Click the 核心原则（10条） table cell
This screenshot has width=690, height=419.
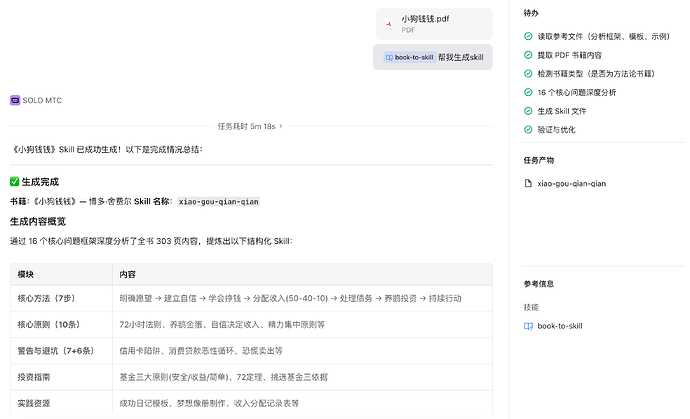(x=62, y=325)
